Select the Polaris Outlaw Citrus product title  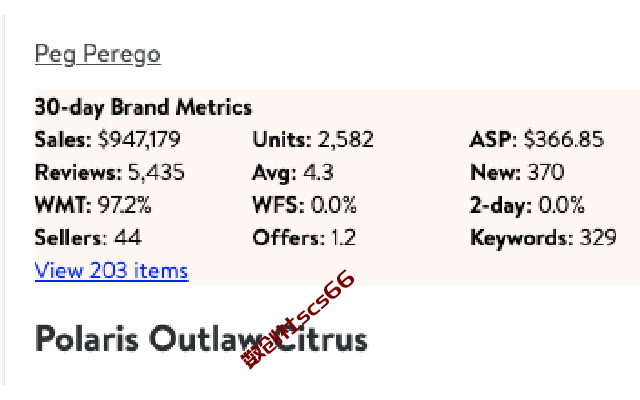pyautogui.click(x=201, y=339)
